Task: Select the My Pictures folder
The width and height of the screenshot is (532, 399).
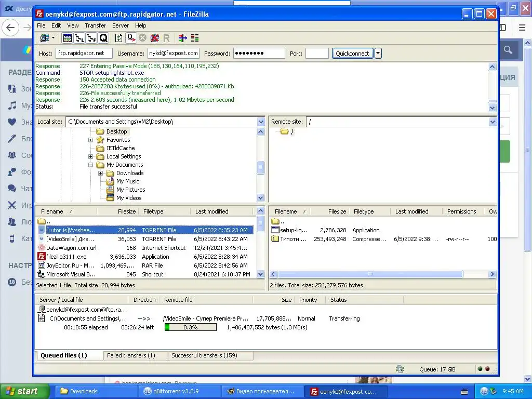Action: (x=130, y=190)
